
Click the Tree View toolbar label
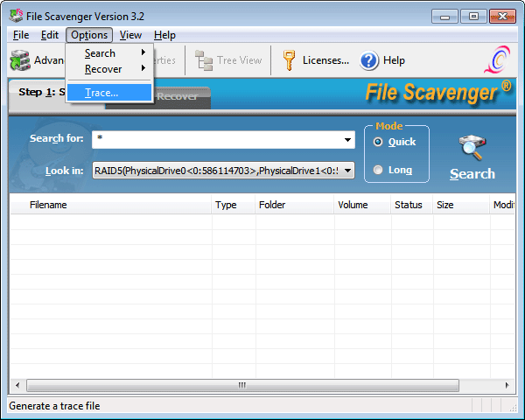240,60
